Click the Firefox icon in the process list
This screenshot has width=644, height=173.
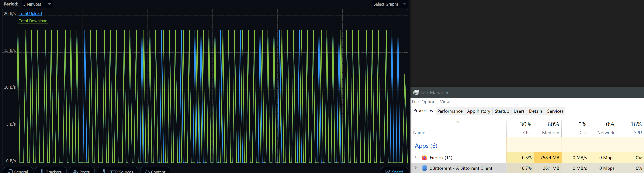[424, 157]
